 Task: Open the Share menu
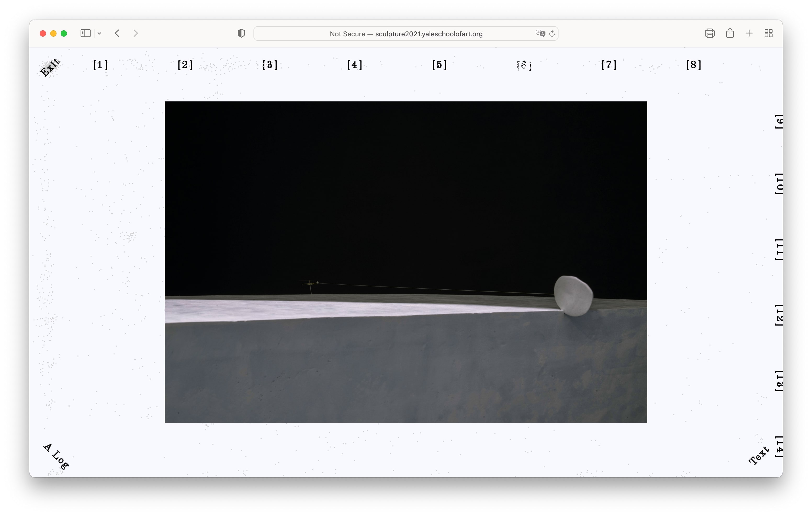[x=730, y=33]
